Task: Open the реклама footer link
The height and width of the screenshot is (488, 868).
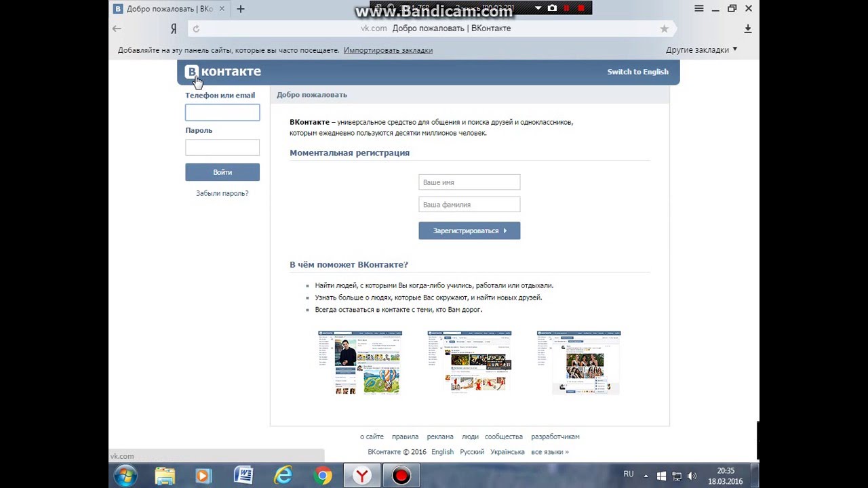Action: pos(440,436)
